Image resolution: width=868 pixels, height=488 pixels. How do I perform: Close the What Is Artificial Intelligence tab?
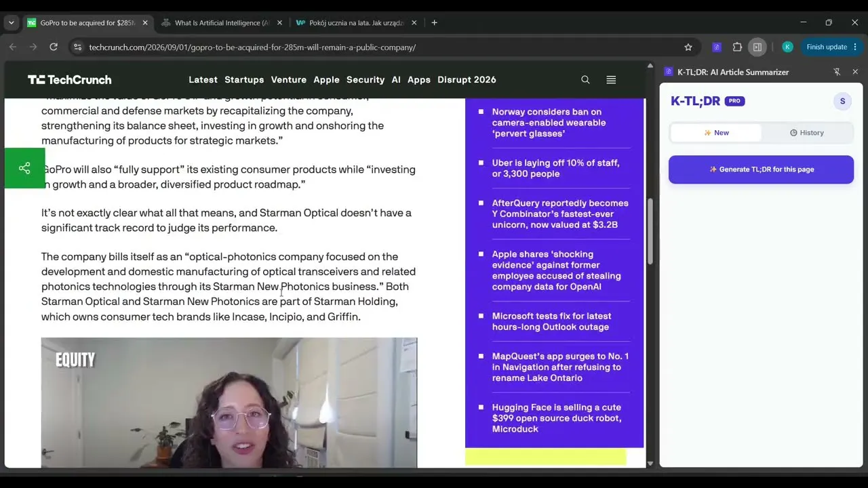click(279, 22)
